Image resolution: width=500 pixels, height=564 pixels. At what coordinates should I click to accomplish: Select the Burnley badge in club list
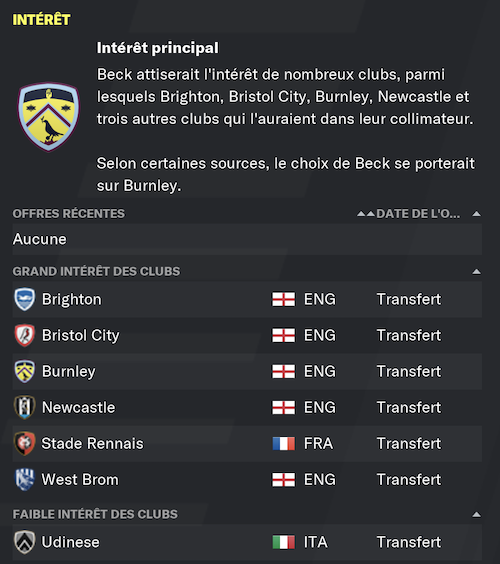[24, 371]
